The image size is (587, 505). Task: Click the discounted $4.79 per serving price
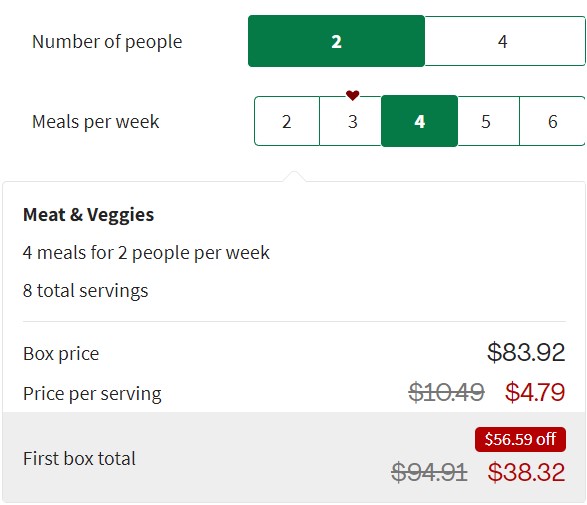coord(535,392)
